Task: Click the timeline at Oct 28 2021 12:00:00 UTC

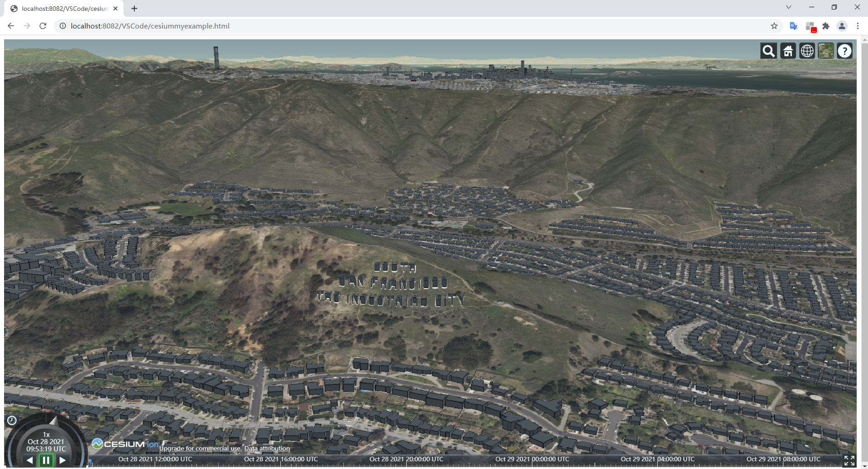Action: (x=155, y=459)
